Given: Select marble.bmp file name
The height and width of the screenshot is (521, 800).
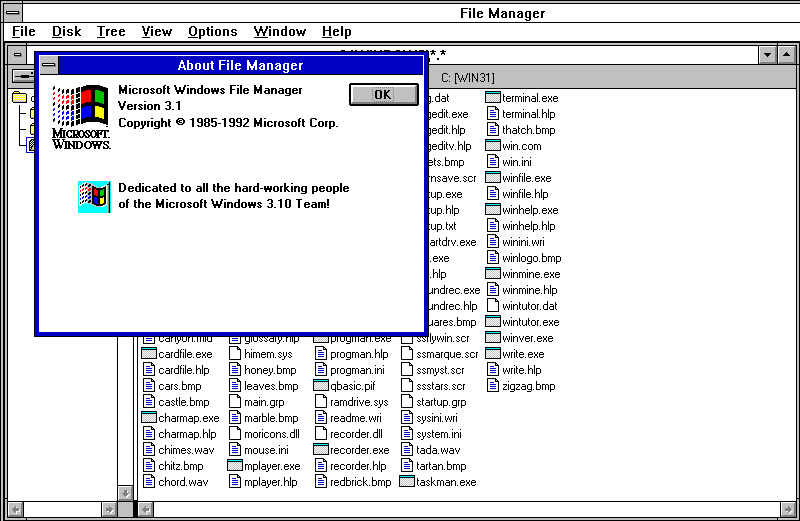Looking at the screenshot, I should tap(271, 418).
